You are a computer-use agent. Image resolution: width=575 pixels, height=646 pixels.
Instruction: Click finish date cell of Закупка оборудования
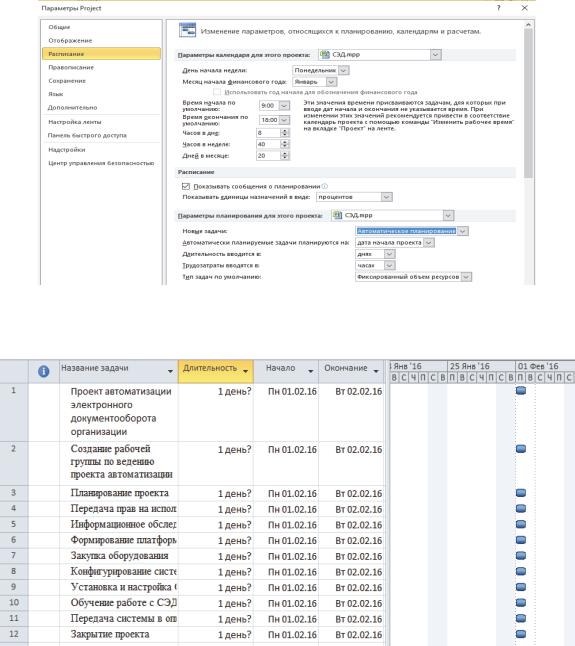[x=351, y=556]
